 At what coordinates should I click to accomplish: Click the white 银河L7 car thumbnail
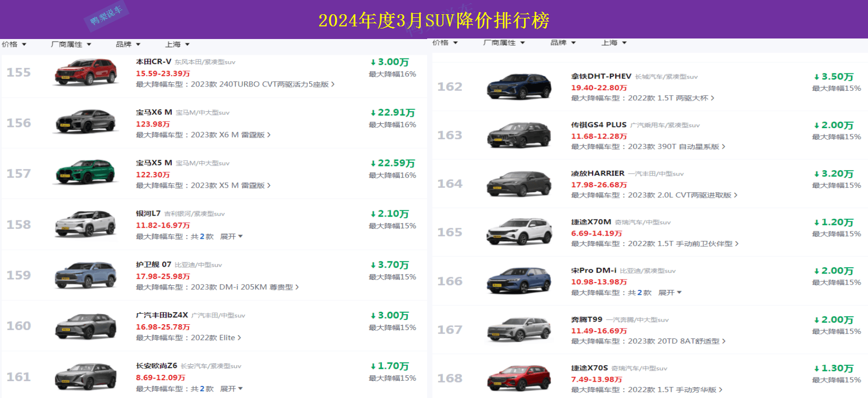(85, 224)
